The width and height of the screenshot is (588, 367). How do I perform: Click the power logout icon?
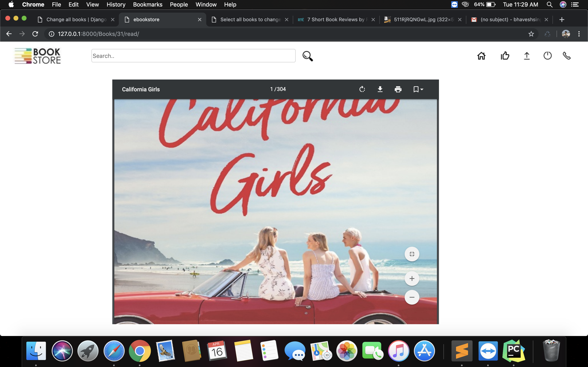tap(547, 56)
